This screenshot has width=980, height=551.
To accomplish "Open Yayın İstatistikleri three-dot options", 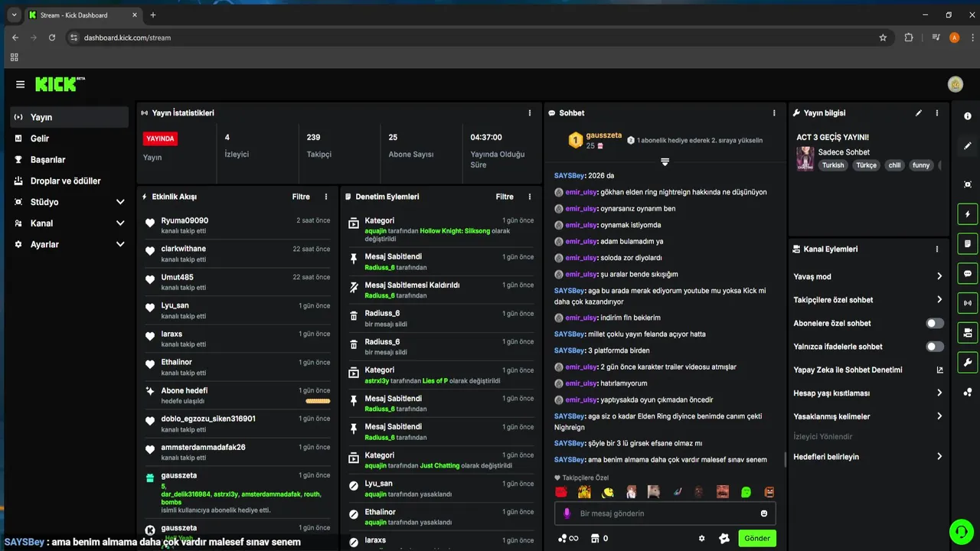I will point(529,113).
